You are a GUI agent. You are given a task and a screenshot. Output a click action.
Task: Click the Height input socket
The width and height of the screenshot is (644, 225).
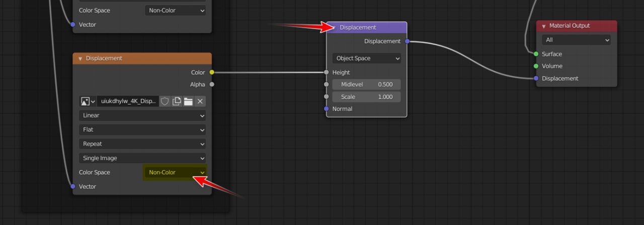(x=327, y=72)
